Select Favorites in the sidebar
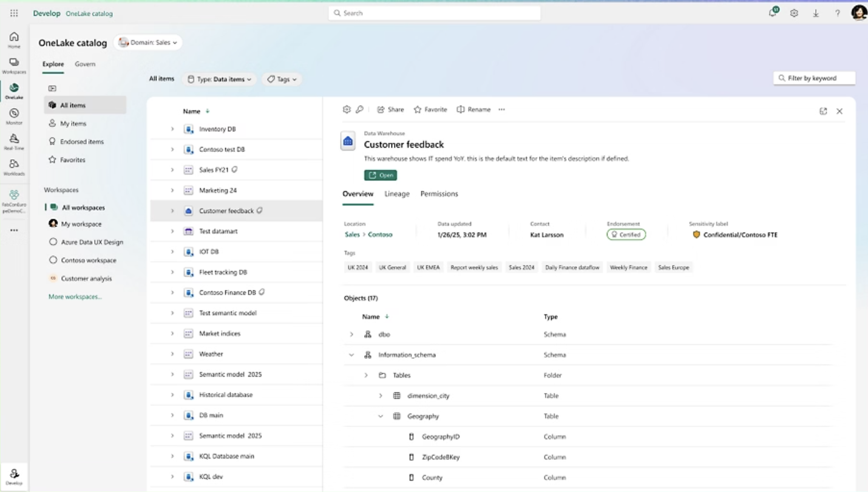Screen dimensions: 868x492 tap(85, 160)
